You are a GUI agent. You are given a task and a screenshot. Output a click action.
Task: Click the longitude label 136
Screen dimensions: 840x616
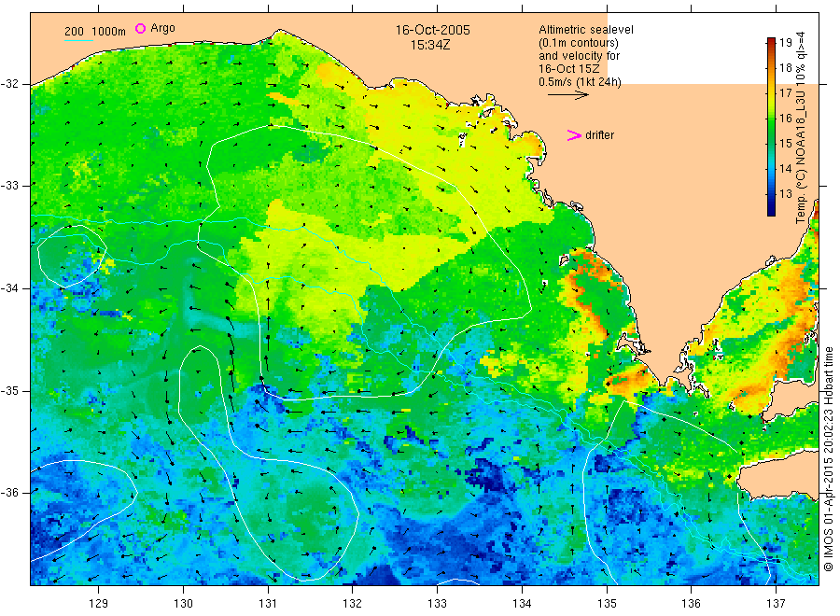[x=691, y=604]
